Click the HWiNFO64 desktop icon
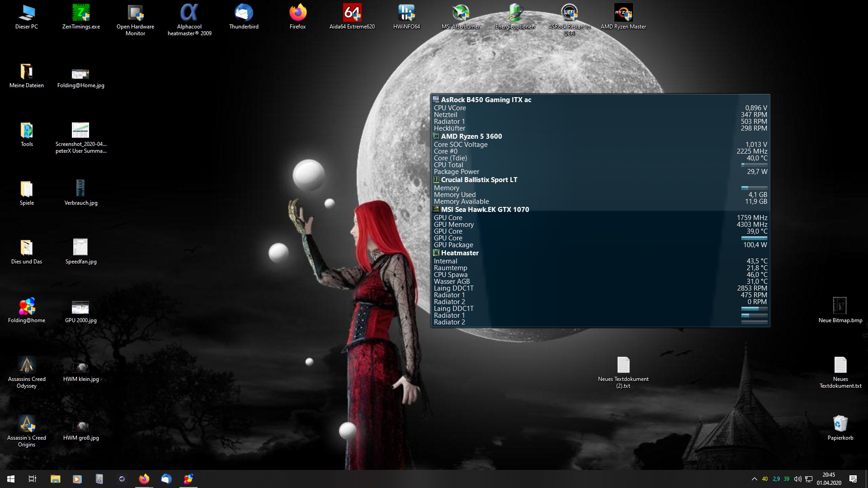 point(406,14)
